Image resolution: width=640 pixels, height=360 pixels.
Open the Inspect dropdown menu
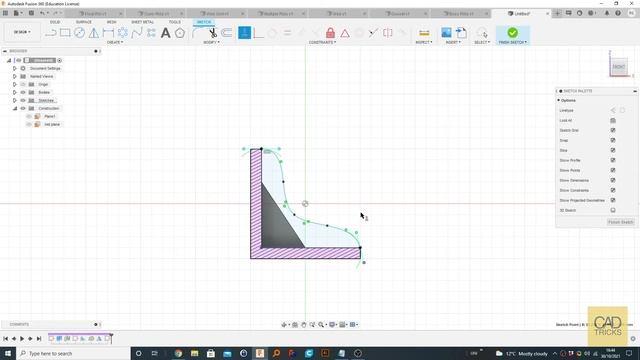424,42
